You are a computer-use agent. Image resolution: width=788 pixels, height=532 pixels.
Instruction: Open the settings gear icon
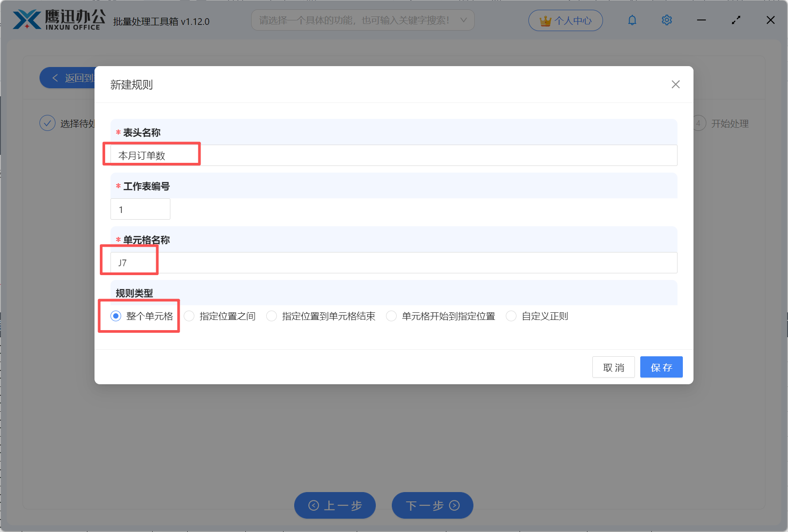coord(666,20)
